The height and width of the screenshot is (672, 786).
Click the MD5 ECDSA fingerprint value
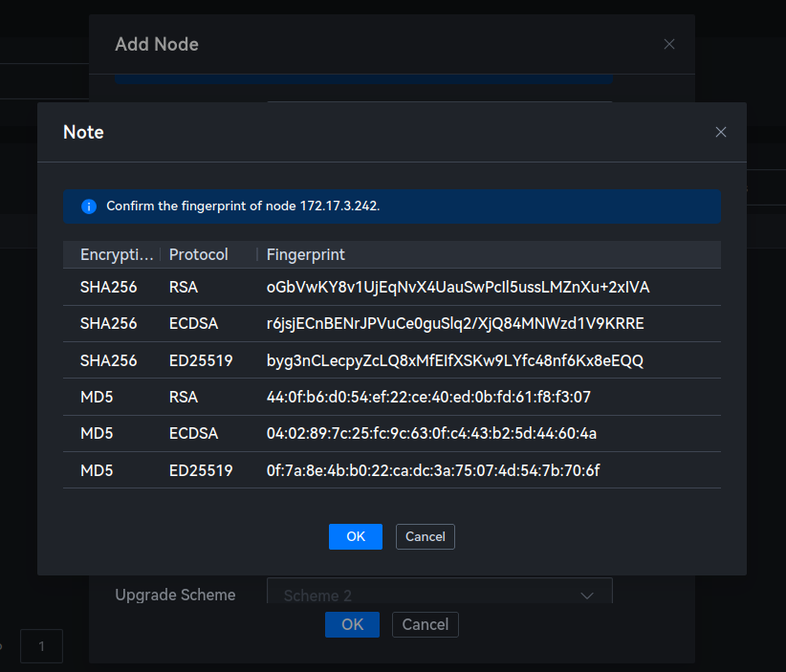pos(431,433)
